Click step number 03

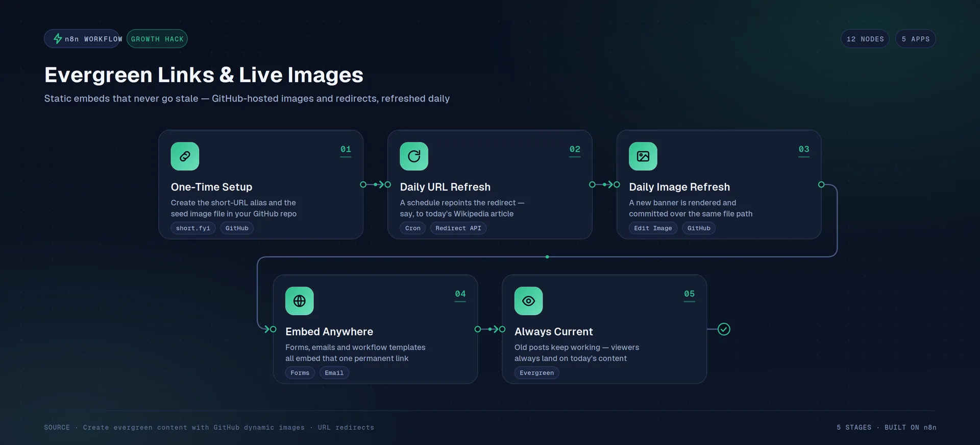pos(804,149)
